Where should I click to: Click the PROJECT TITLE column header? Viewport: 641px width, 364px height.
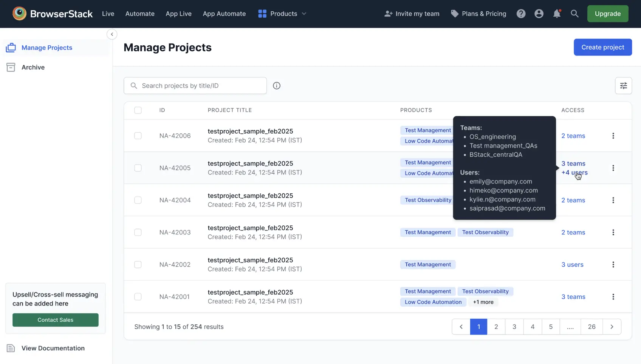(x=230, y=110)
